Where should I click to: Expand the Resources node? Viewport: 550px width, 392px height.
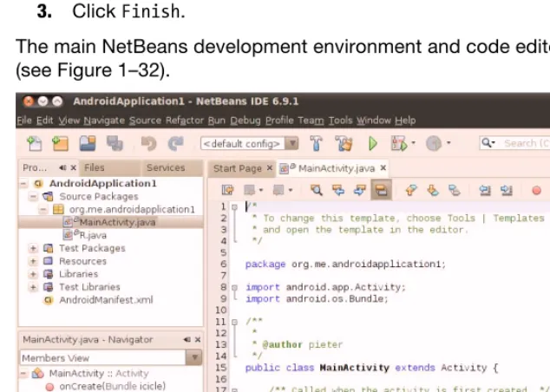click(x=33, y=261)
